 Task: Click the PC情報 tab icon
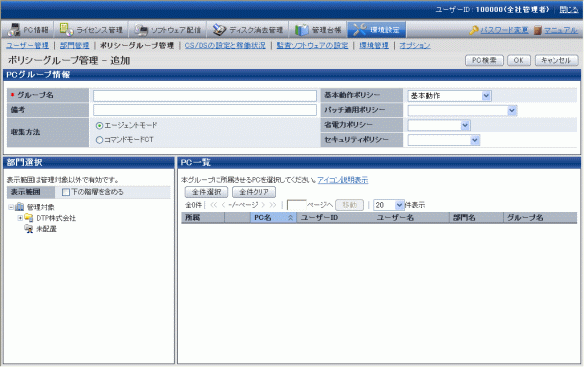tap(14, 29)
